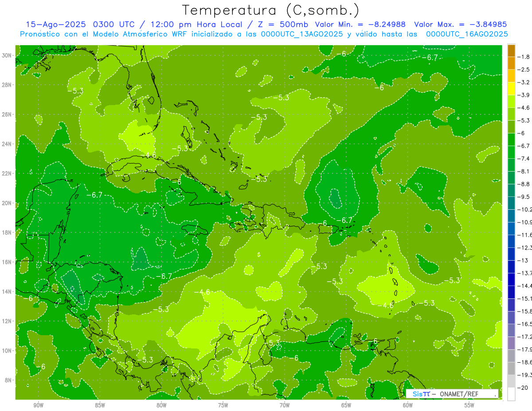This screenshot has width=532, height=411.
Task: Click the "-15.8" colorbar value
Action: coord(525,311)
